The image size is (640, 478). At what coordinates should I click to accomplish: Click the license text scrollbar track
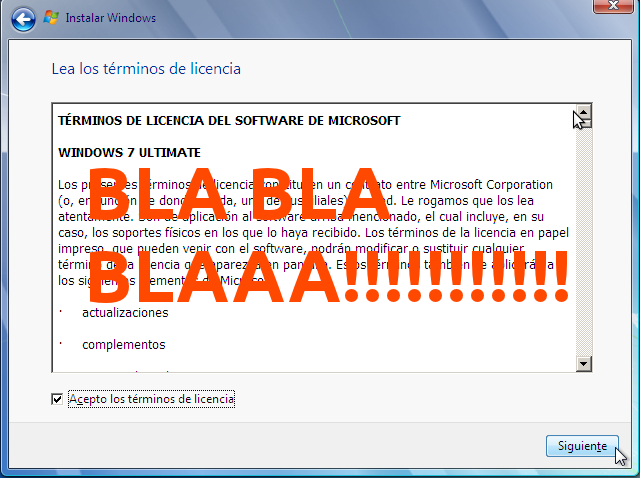(x=584, y=242)
